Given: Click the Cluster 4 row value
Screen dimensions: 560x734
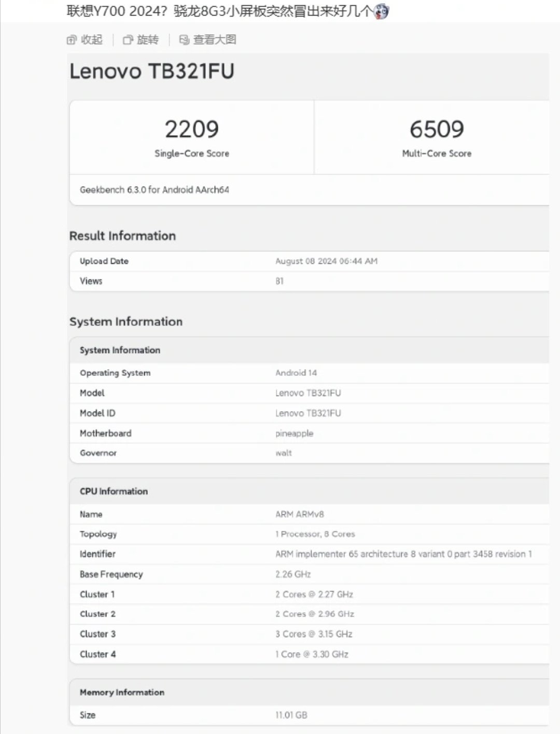Looking at the screenshot, I should tap(312, 654).
